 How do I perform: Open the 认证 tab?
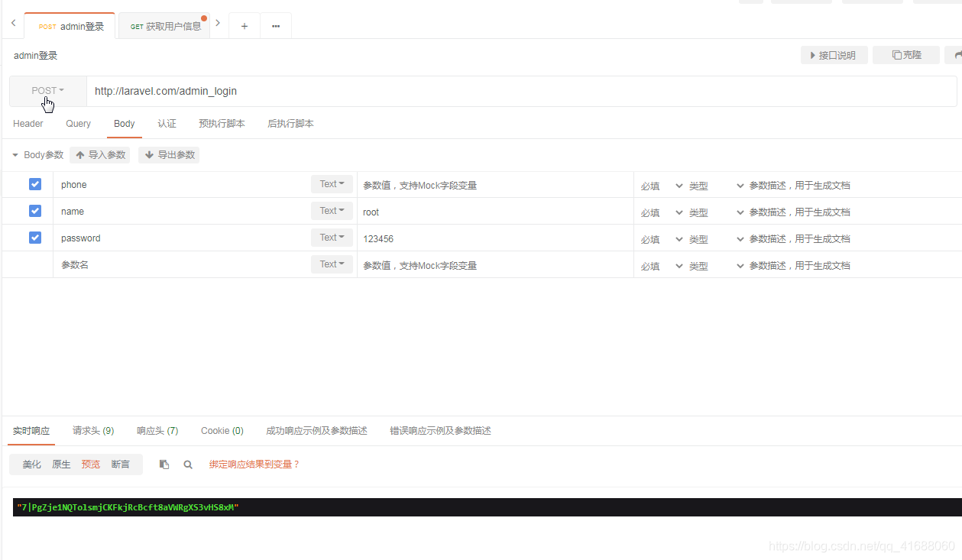pyautogui.click(x=167, y=124)
